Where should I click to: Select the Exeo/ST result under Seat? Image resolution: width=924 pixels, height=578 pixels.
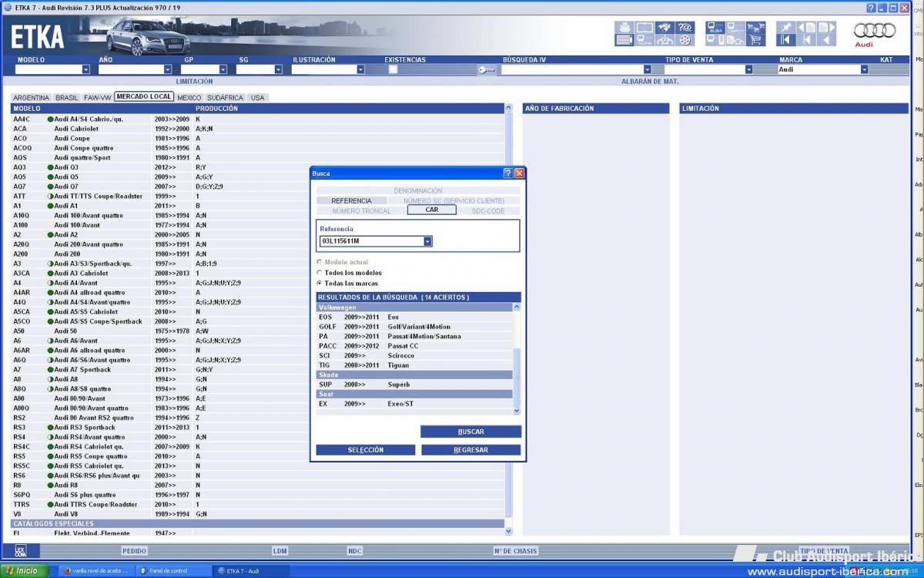[414, 404]
